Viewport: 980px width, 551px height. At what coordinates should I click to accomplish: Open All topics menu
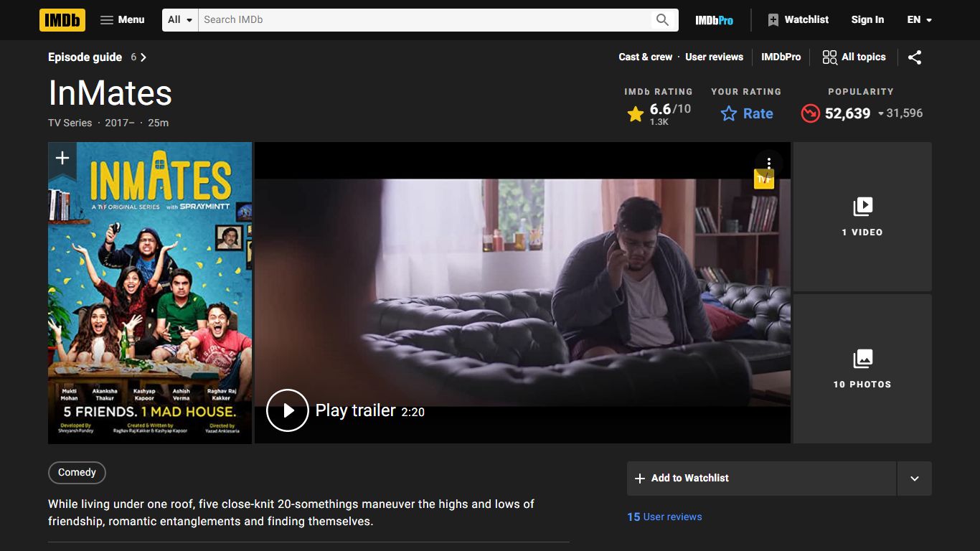coord(854,57)
